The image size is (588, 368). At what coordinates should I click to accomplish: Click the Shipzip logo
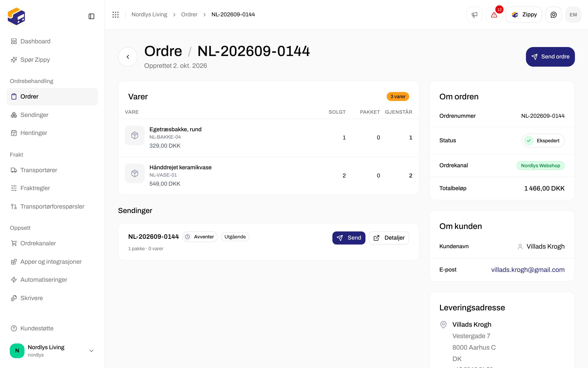[16, 16]
